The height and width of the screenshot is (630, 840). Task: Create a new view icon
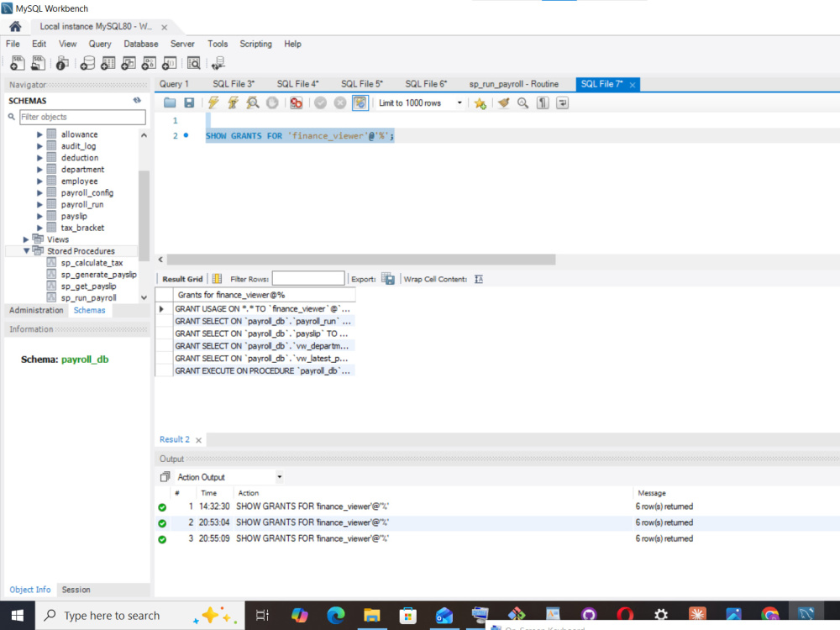128,63
